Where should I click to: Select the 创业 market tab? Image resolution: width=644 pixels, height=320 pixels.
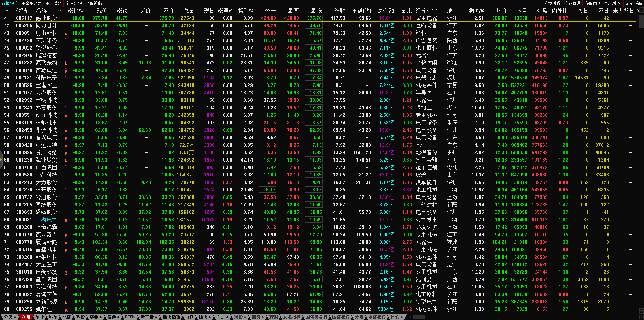40,317
